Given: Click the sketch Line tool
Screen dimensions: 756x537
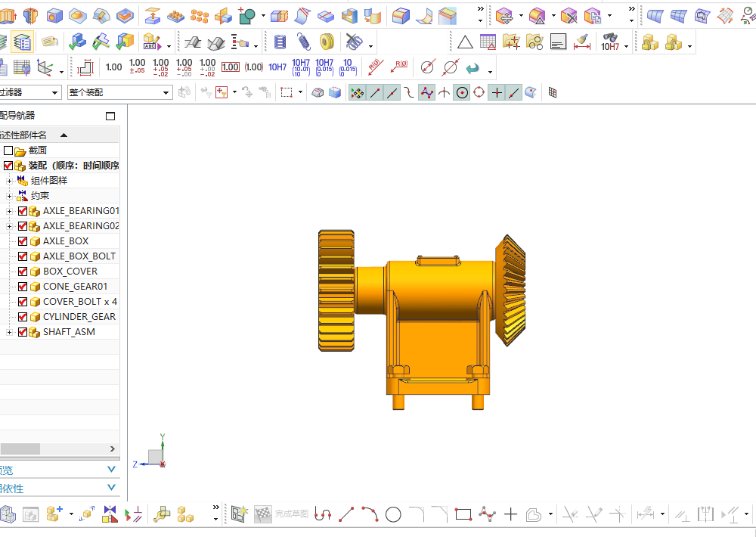Looking at the screenshot, I should pos(346,515).
